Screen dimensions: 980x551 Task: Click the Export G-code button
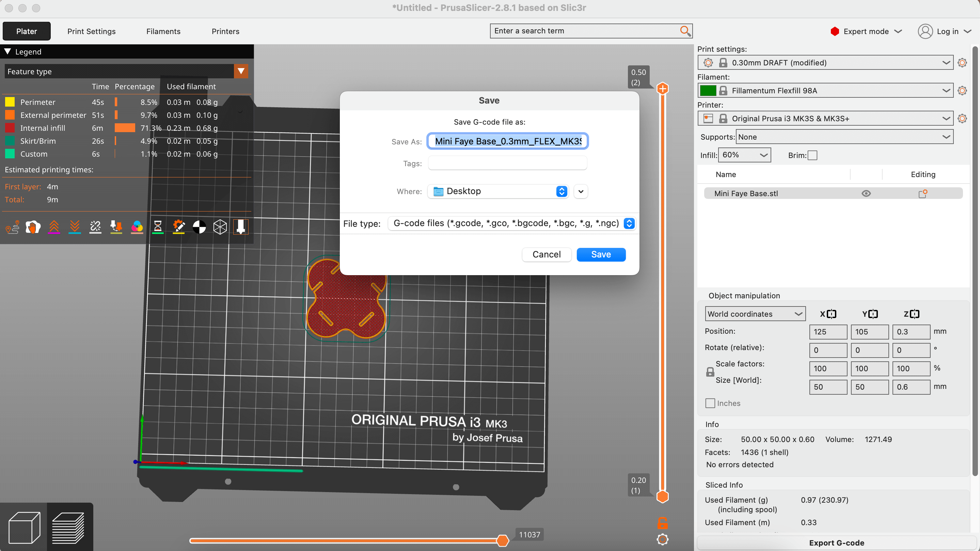(x=836, y=543)
